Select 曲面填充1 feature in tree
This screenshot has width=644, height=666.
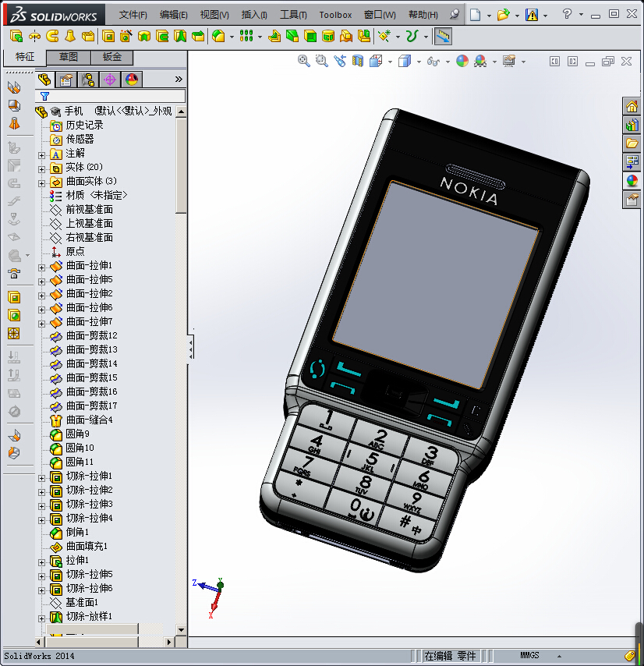click(x=87, y=546)
